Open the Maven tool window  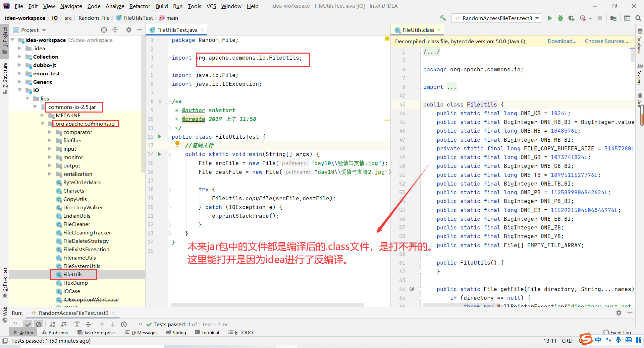tap(639, 74)
